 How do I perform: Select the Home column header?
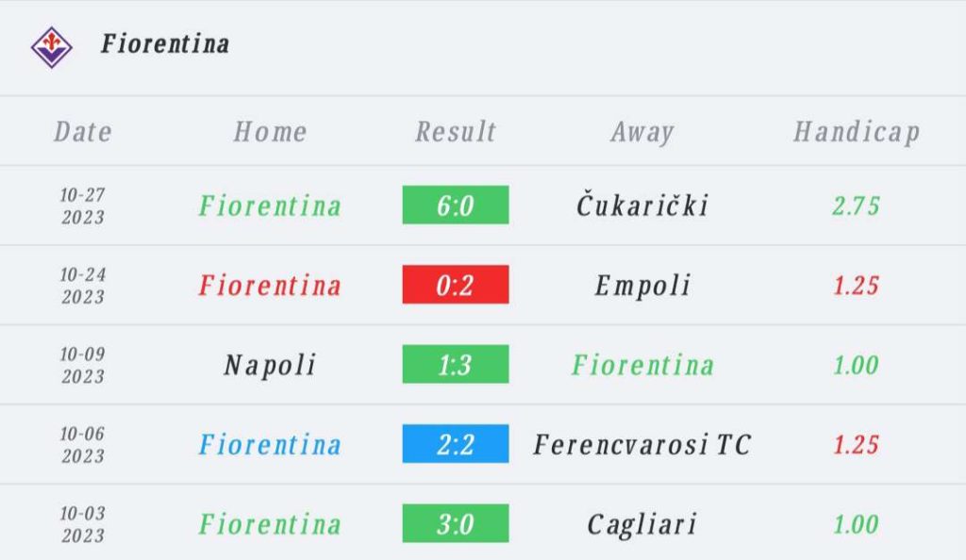(270, 132)
